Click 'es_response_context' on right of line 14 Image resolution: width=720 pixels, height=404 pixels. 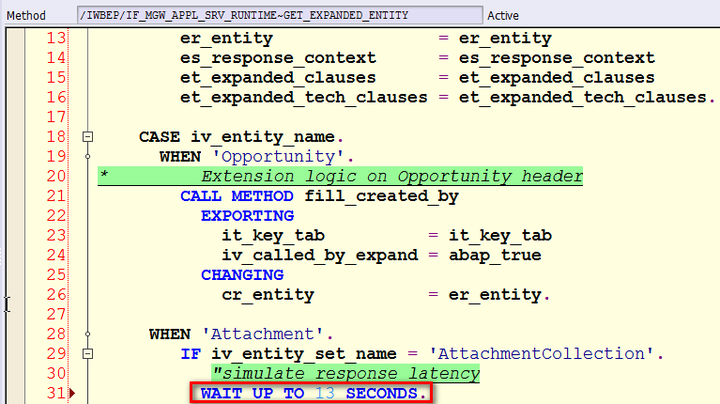(x=557, y=58)
